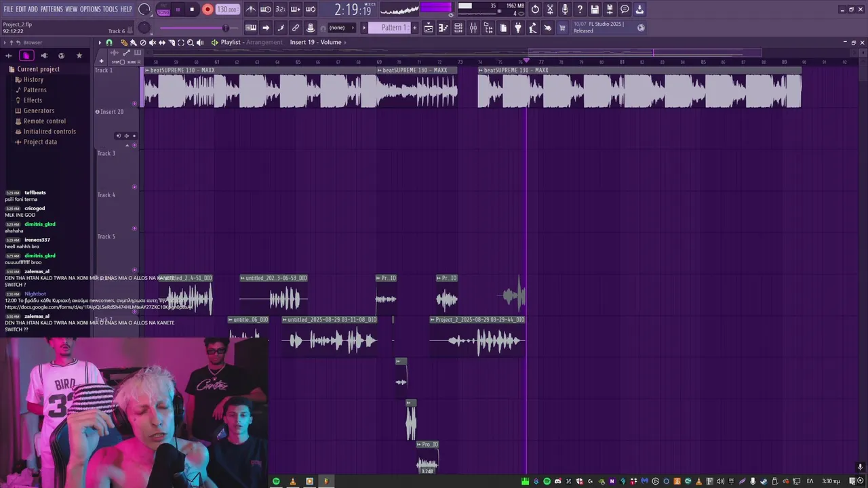Toggle the 3.2.1 countdown before recording

[280, 9]
